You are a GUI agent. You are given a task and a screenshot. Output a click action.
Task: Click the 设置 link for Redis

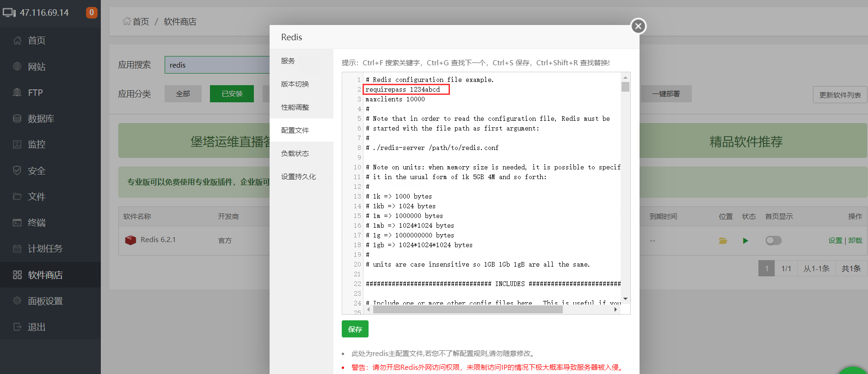coord(835,241)
